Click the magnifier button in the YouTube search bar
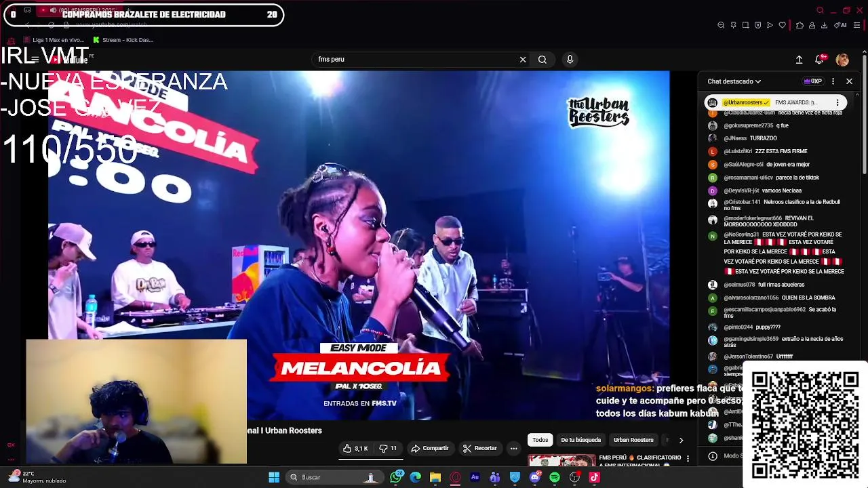The width and height of the screenshot is (868, 488). (x=542, y=60)
